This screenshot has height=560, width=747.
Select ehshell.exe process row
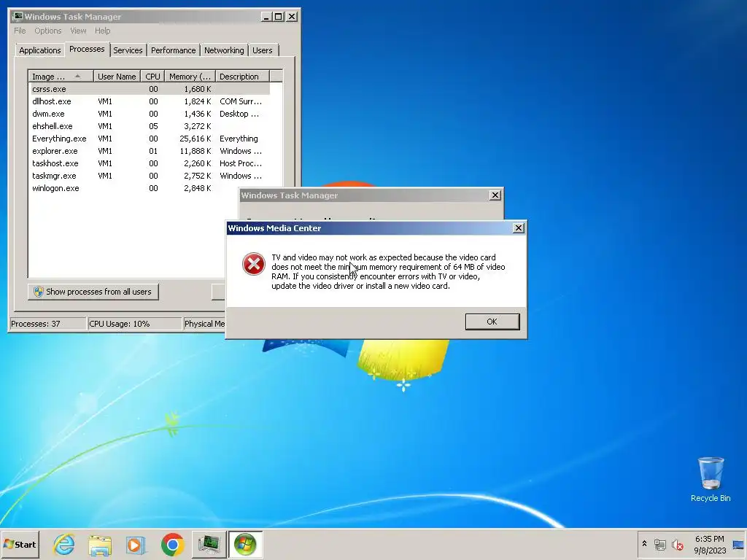pyautogui.click(x=149, y=126)
